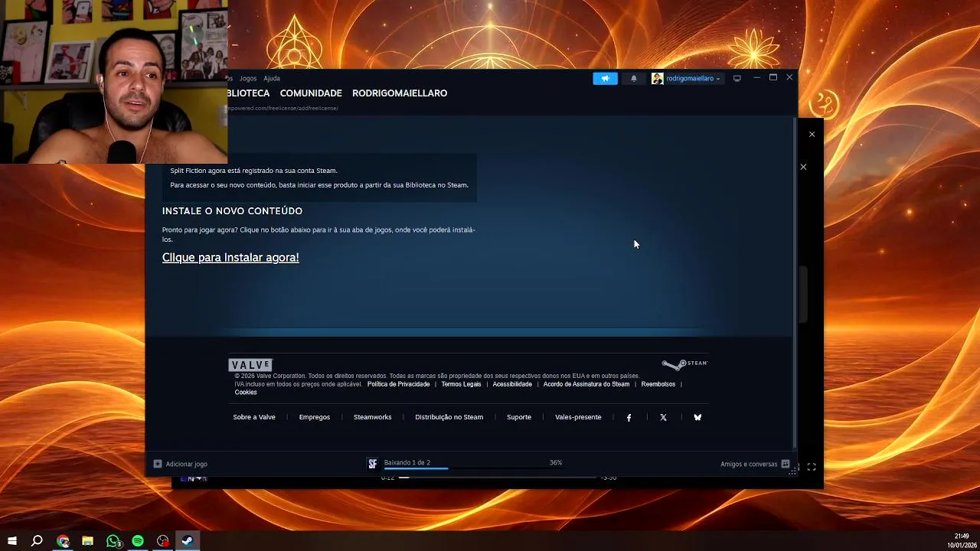The image size is (980, 551).
Task: Open the Windows Start menu
Action: [12, 541]
